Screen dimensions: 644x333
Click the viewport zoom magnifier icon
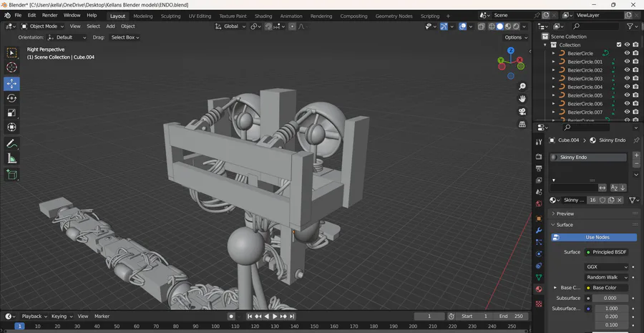pos(522,87)
